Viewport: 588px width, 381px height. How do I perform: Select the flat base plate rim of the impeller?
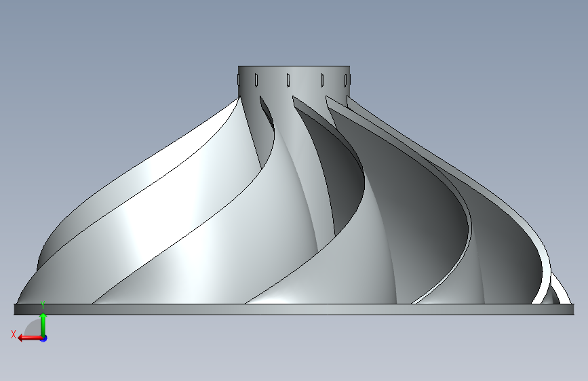point(294,309)
